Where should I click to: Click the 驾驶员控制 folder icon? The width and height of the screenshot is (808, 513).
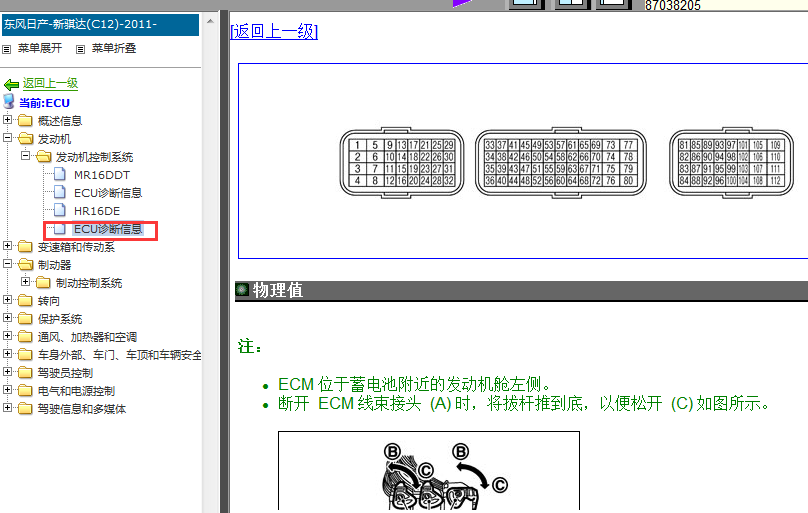click(25, 372)
